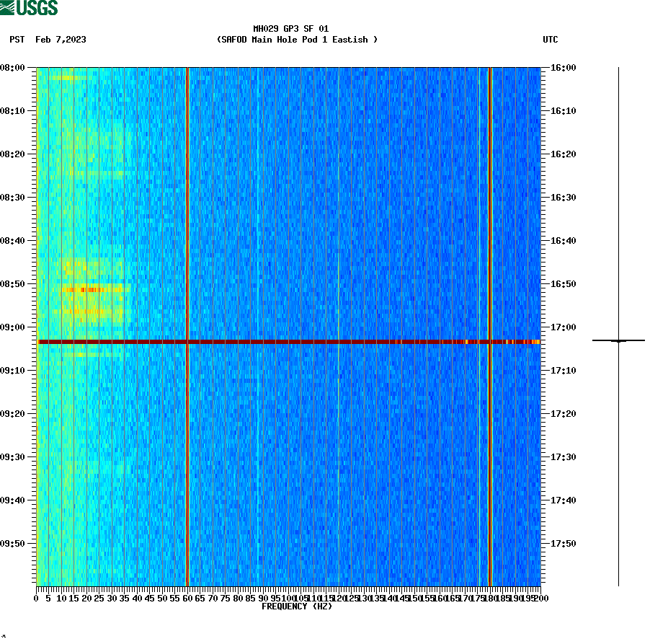Image resolution: width=650 pixels, height=644 pixels.
Task: Click the dark red event band on the spectrogram
Action: point(288,341)
